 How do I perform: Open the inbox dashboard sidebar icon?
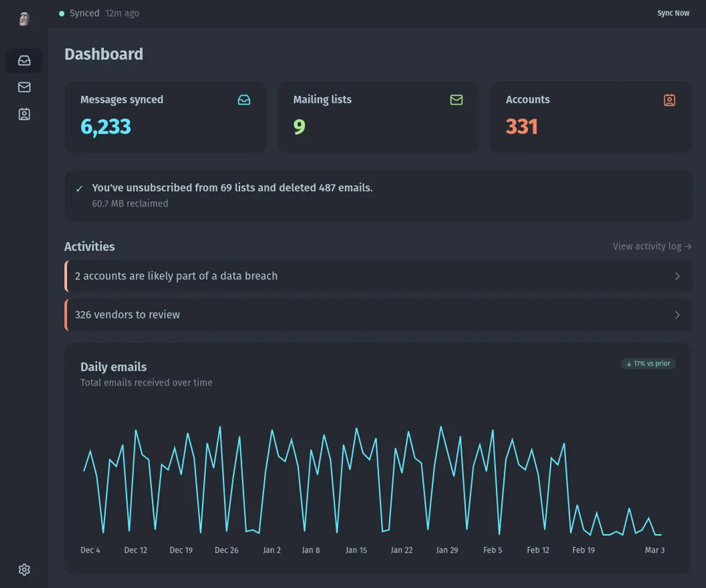coord(24,61)
